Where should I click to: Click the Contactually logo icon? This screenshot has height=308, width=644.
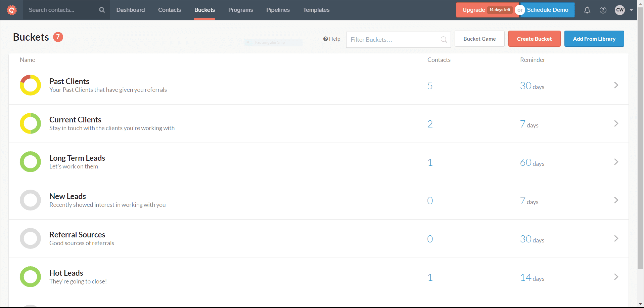(12, 10)
